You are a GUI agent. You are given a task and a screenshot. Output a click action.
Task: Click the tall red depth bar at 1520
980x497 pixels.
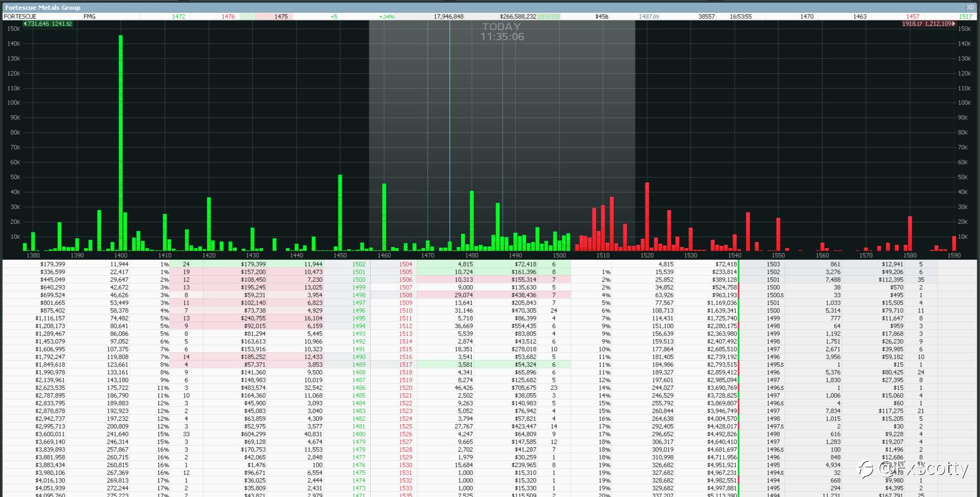point(647,217)
